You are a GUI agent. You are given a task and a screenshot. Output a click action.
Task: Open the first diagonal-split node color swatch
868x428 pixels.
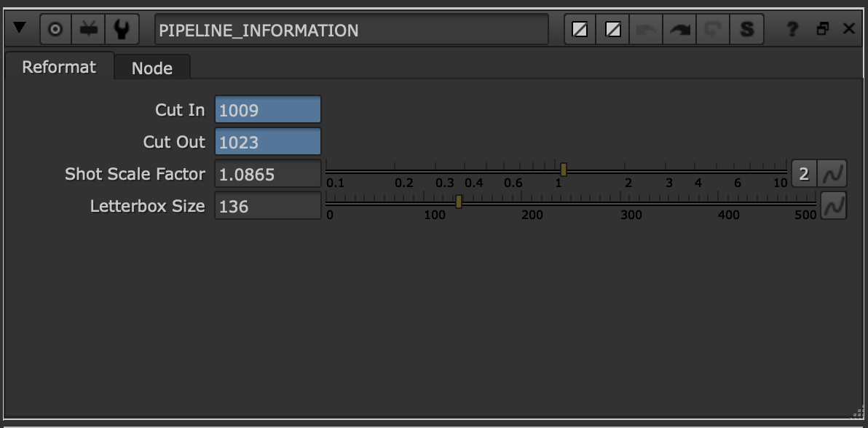(x=580, y=30)
